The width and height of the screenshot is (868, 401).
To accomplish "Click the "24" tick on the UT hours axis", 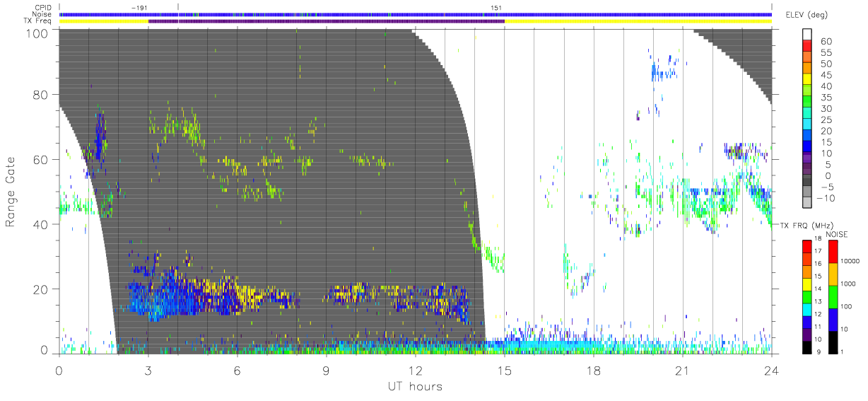I will coord(771,371).
